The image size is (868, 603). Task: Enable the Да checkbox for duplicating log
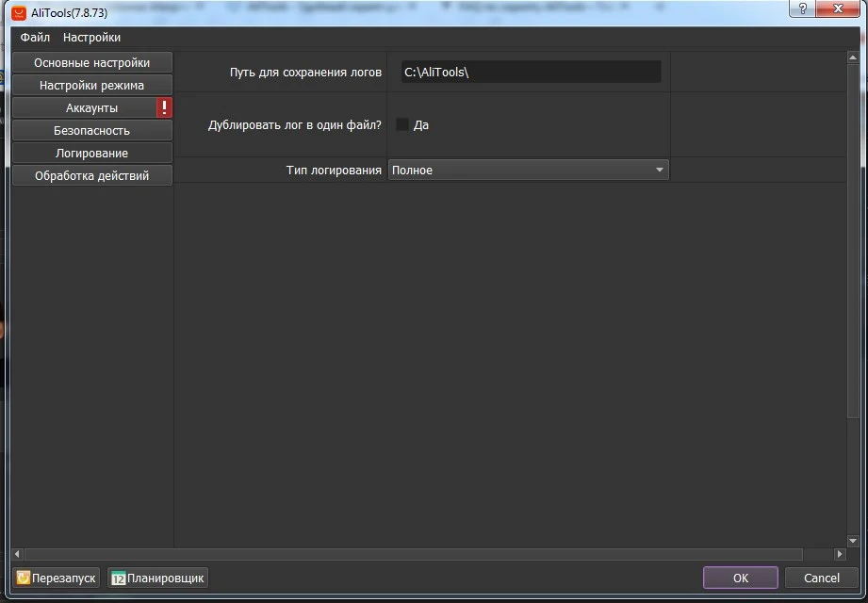401,124
